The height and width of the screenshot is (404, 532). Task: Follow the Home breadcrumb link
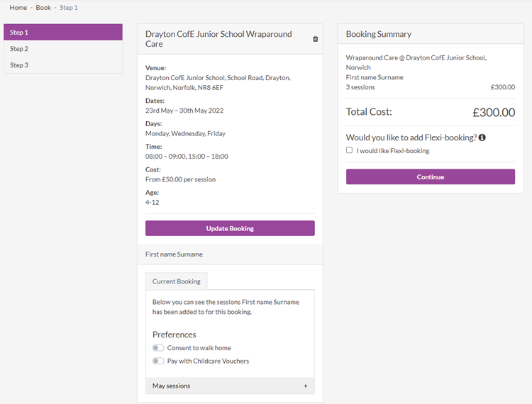[18, 8]
